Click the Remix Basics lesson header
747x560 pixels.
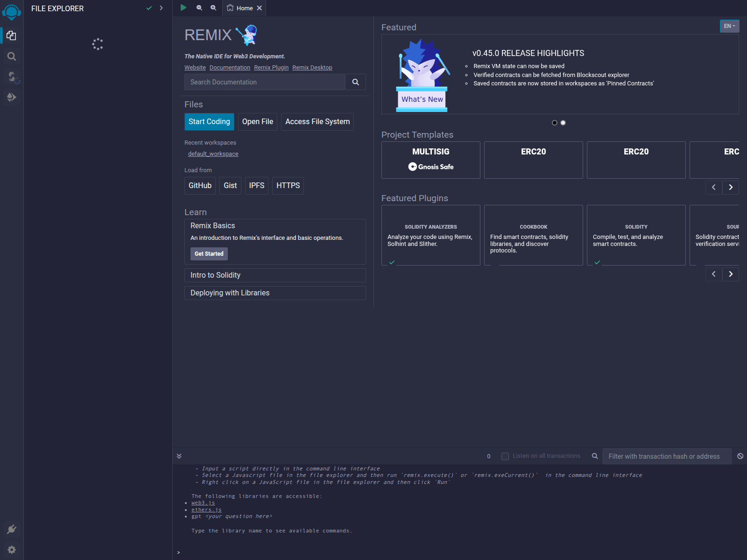[x=213, y=226]
